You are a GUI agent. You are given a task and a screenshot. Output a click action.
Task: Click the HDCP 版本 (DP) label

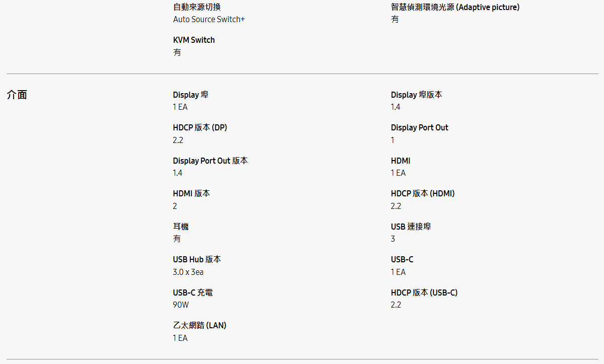[200, 127]
